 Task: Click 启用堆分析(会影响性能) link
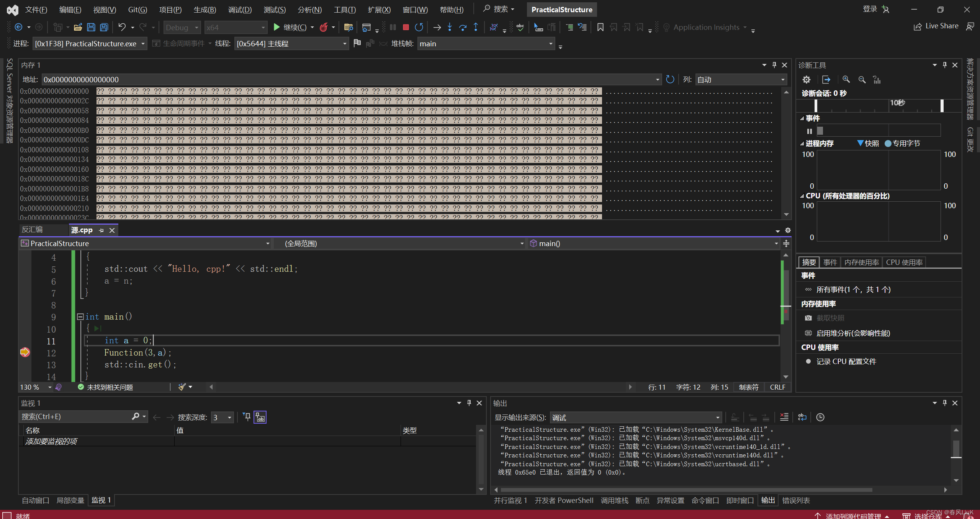pos(853,333)
